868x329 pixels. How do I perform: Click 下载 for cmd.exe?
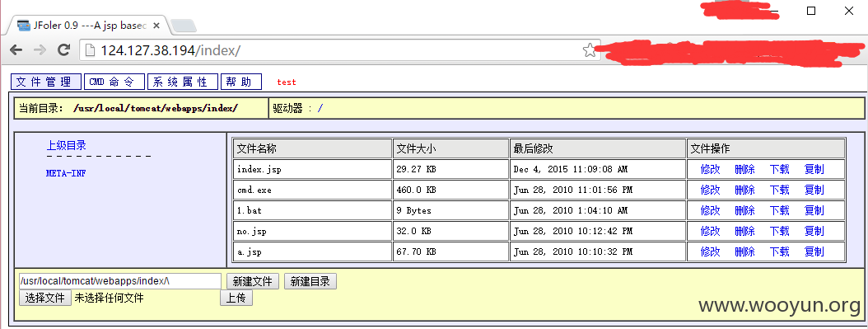pos(779,190)
